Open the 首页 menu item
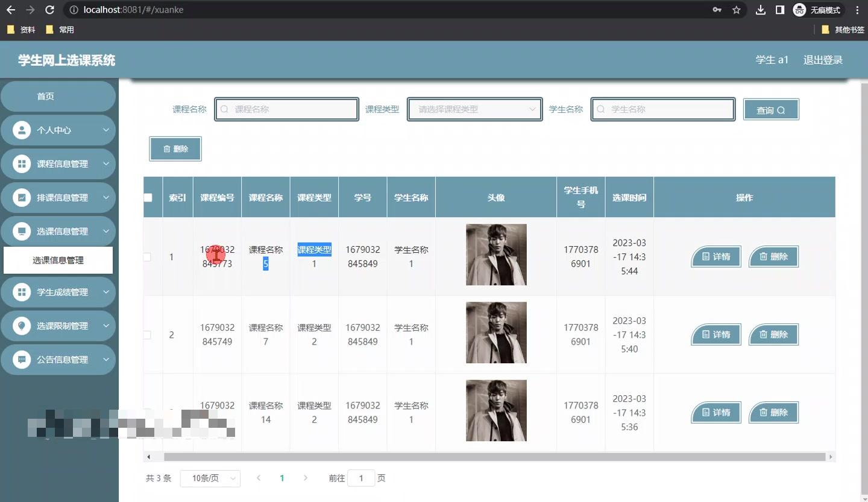Screen dimensions: 868x502 coord(58,96)
